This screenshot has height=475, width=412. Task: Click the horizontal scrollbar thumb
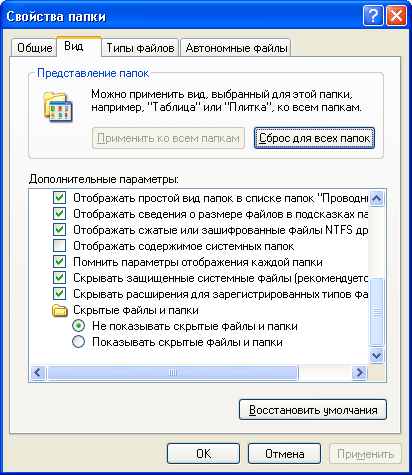tap(173, 372)
